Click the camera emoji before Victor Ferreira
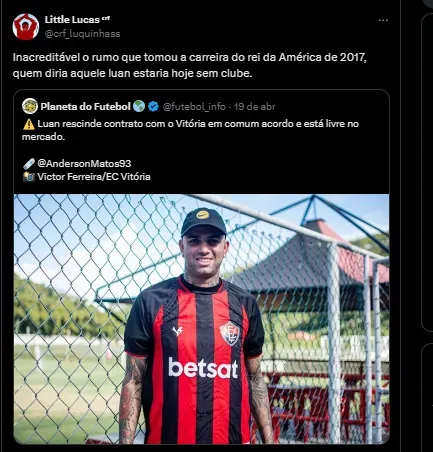Screen dimensions: 433x452 tap(29, 177)
